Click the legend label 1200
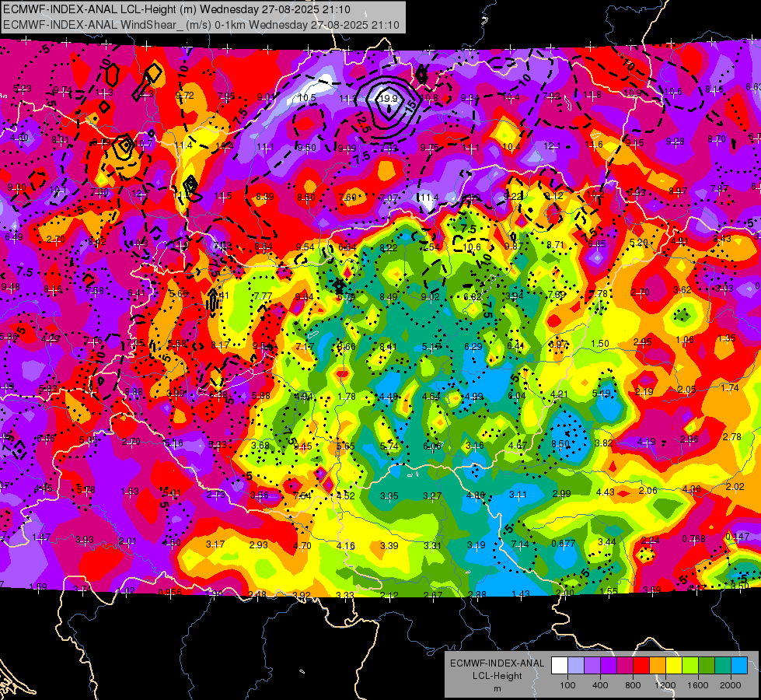The image size is (761, 700). tap(665, 685)
